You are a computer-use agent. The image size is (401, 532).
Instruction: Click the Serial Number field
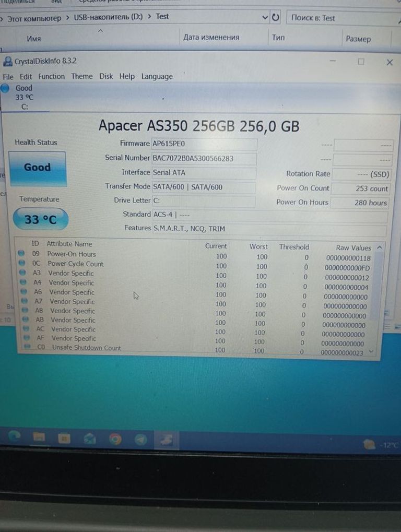click(x=204, y=158)
